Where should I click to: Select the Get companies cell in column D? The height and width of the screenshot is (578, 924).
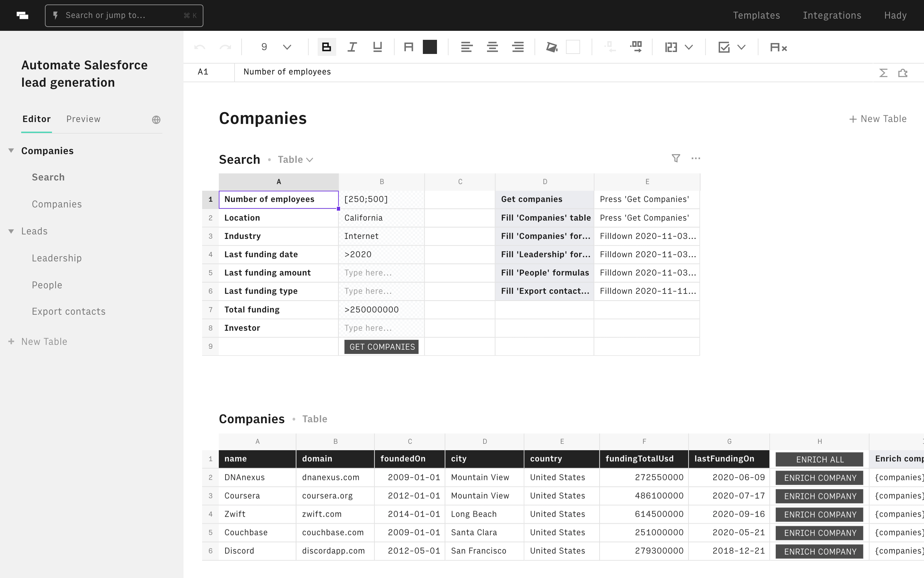click(544, 199)
